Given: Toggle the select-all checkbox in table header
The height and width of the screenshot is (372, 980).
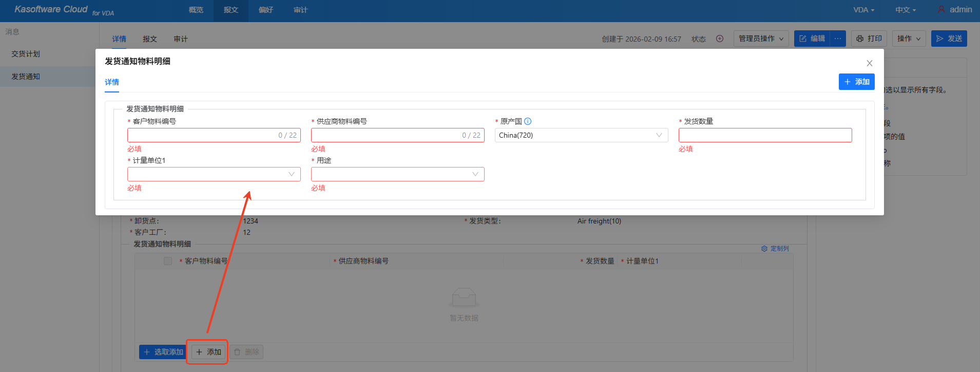Looking at the screenshot, I should click(x=168, y=261).
